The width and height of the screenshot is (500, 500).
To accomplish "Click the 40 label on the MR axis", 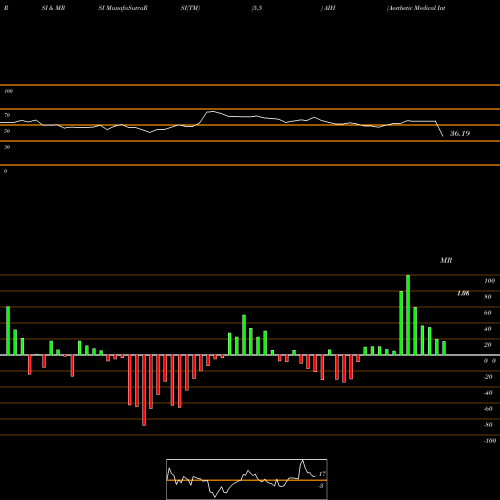I will [488, 329].
